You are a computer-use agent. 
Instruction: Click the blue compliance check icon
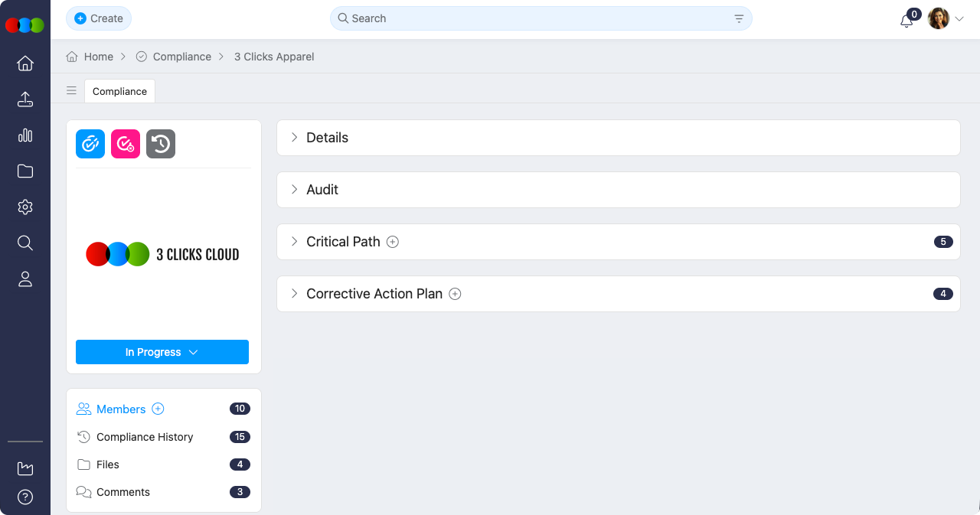click(90, 144)
